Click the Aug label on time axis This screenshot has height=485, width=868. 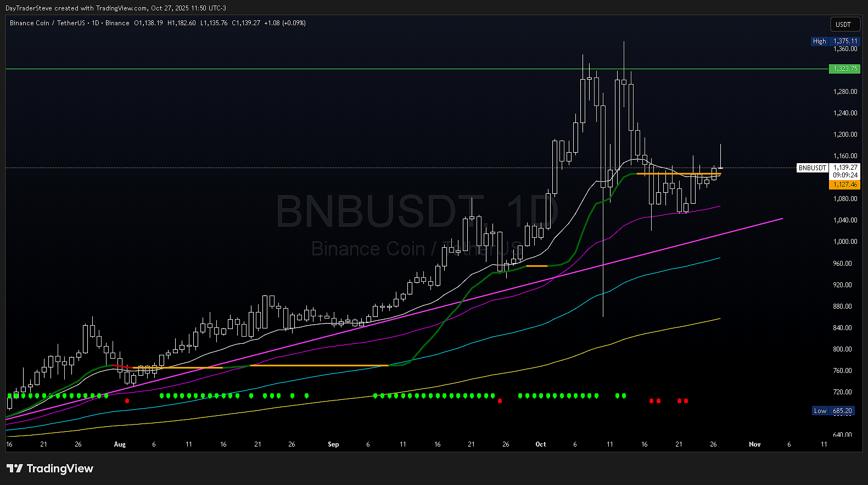pos(120,444)
